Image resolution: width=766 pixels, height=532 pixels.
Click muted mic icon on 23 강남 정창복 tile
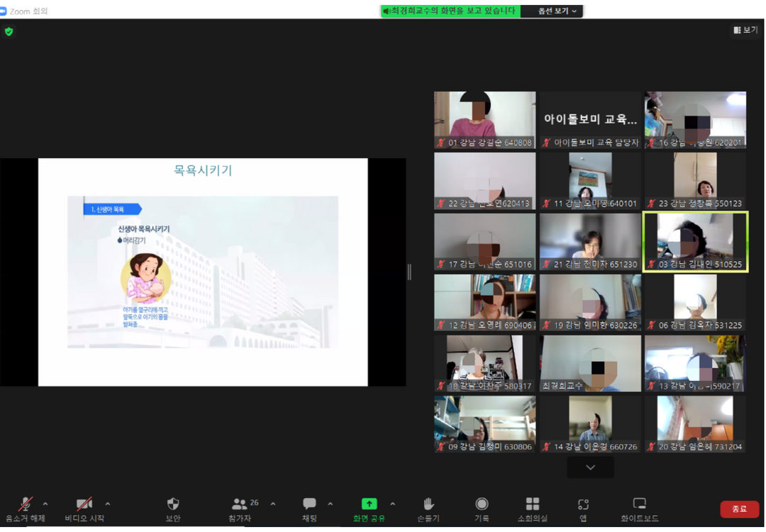[x=651, y=204]
